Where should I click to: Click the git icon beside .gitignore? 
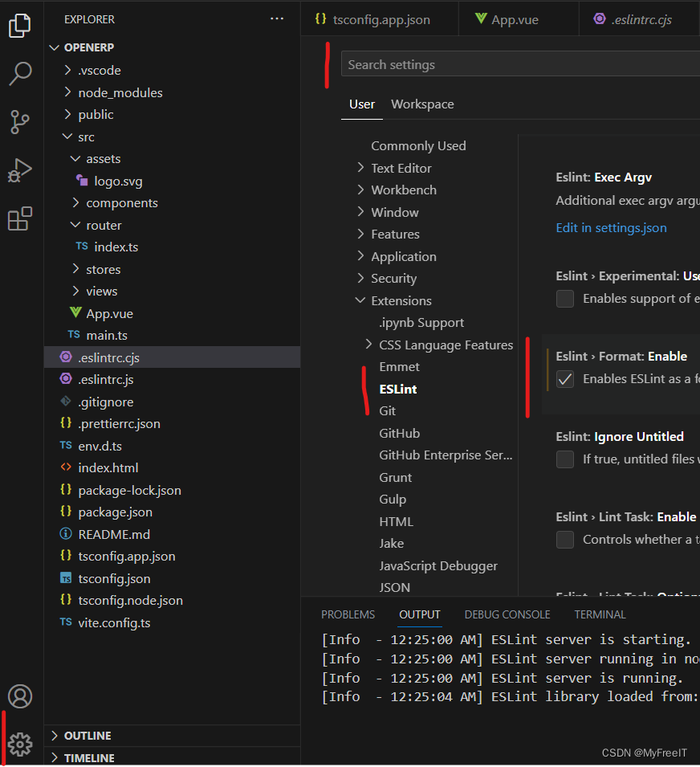coord(66,401)
